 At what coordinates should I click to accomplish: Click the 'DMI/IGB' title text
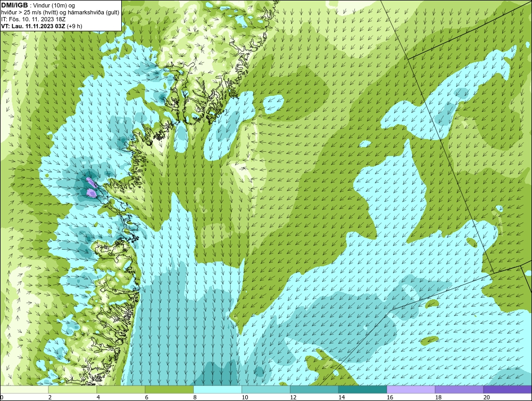pyautogui.click(x=14, y=5)
